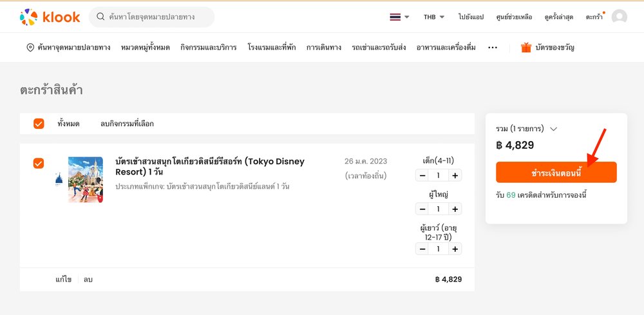Open โรงแรมและที่พัก menu

(272, 47)
